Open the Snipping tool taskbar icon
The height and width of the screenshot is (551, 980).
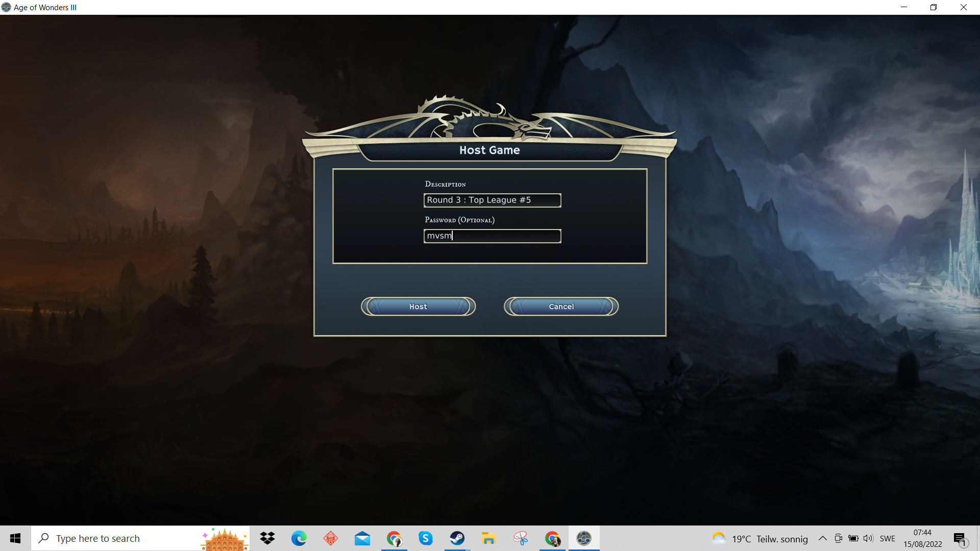tap(521, 538)
